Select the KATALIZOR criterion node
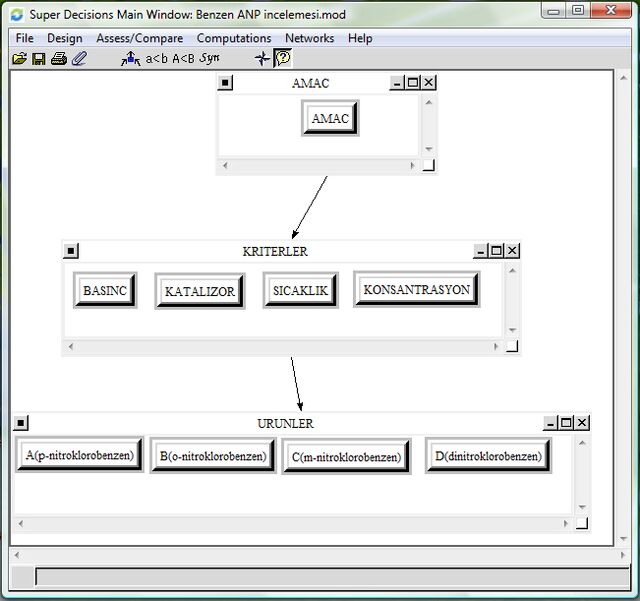This screenshot has height=601, width=640. (x=200, y=291)
